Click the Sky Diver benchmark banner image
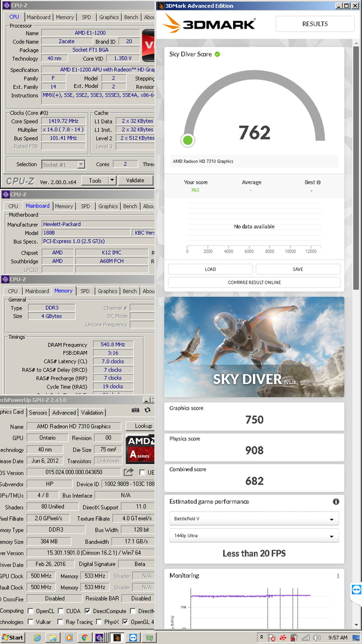 pos(254,347)
